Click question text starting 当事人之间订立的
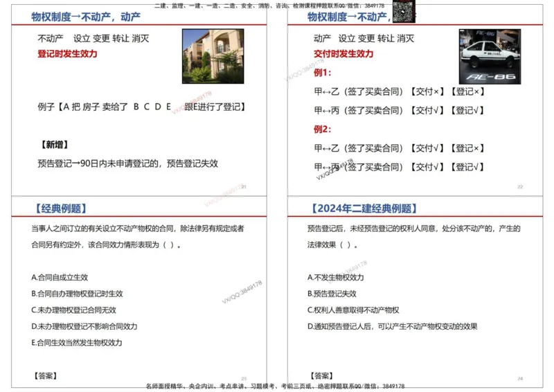This screenshot has width=554, height=392. (x=138, y=236)
